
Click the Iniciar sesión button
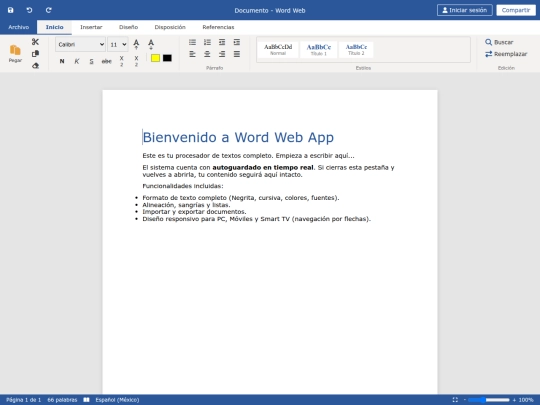pos(465,10)
